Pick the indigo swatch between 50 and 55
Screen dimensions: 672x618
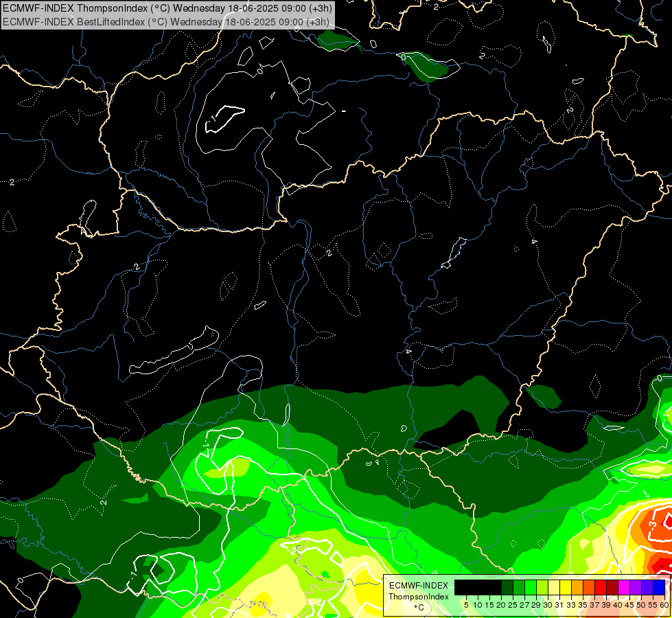point(647,587)
